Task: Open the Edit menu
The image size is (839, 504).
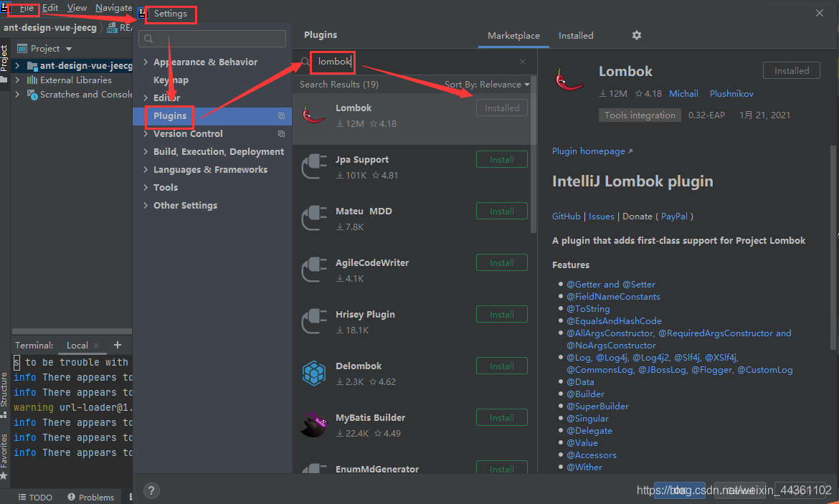Action: 50,8
